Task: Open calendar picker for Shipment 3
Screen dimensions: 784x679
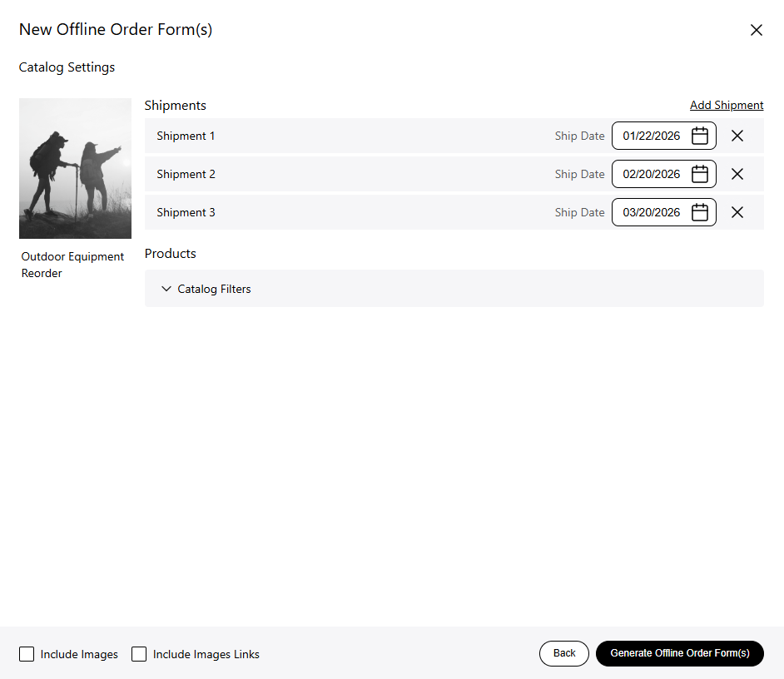Action: click(700, 212)
